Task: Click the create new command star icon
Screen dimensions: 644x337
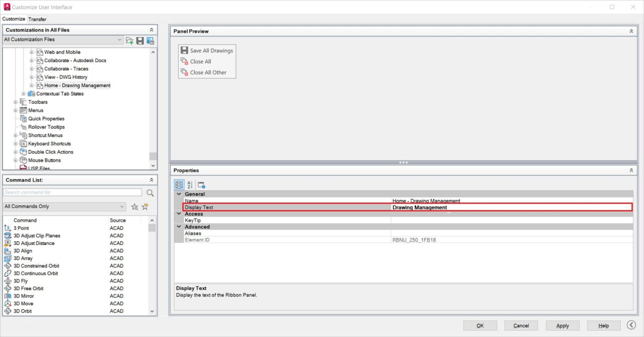Action: (145, 206)
